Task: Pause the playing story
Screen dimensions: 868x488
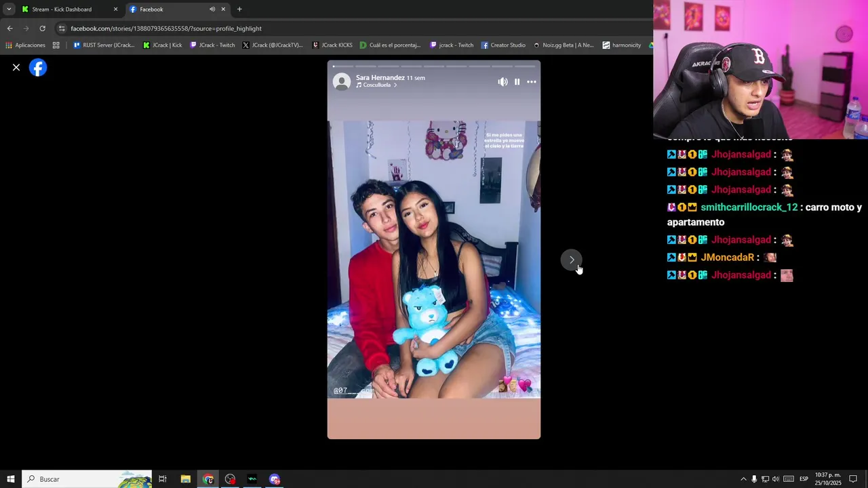Action: pos(517,82)
